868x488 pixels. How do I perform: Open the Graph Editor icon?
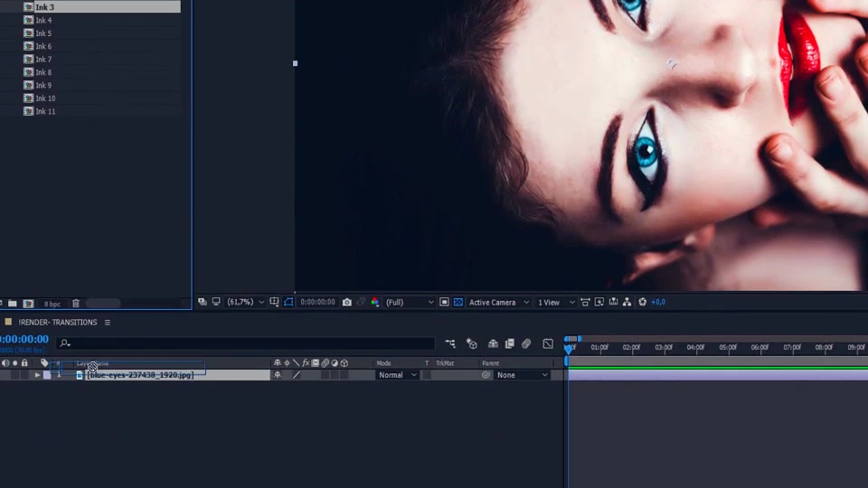click(548, 344)
